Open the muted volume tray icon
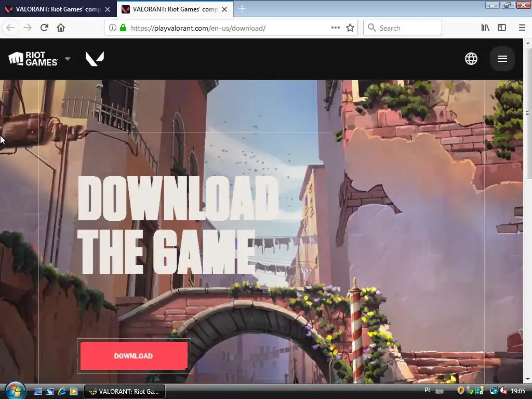The image size is (532, 399). [503, 391]
